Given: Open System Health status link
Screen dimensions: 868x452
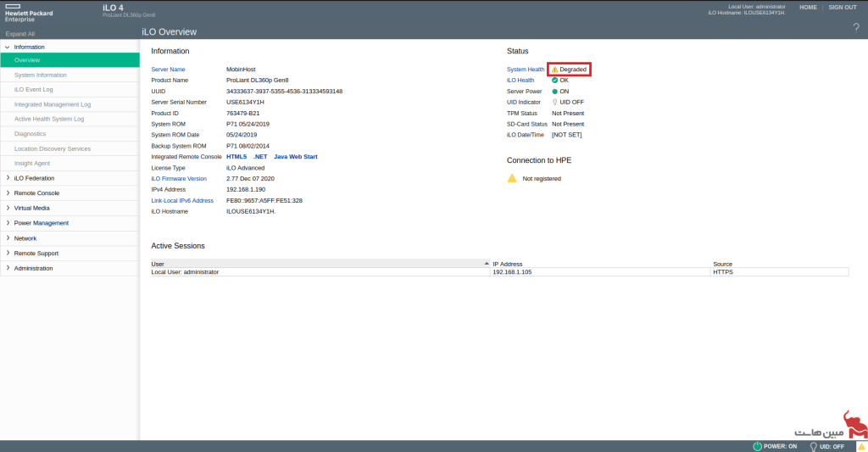Looking at the screenshot, I should (x=526, y=70).
